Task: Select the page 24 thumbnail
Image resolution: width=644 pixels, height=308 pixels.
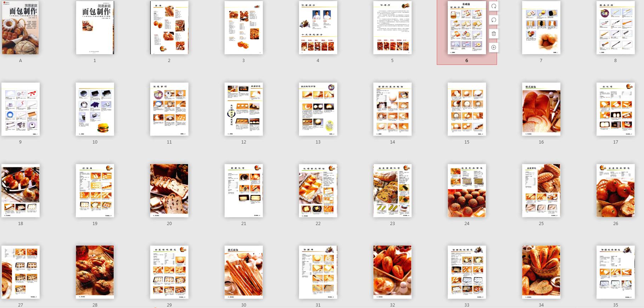Action: point(467,191)
